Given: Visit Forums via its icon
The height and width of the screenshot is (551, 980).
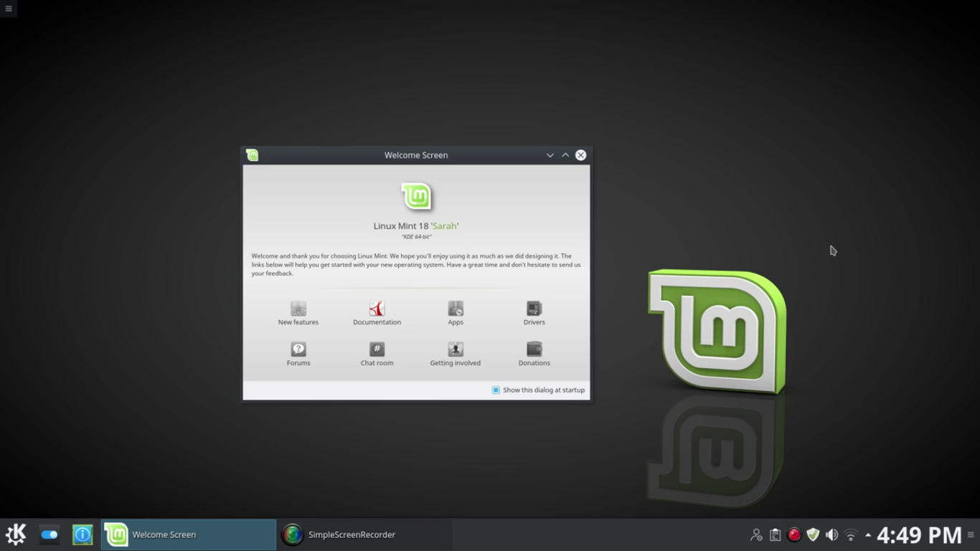Looking at the screenshot, I should click(298, 350).
